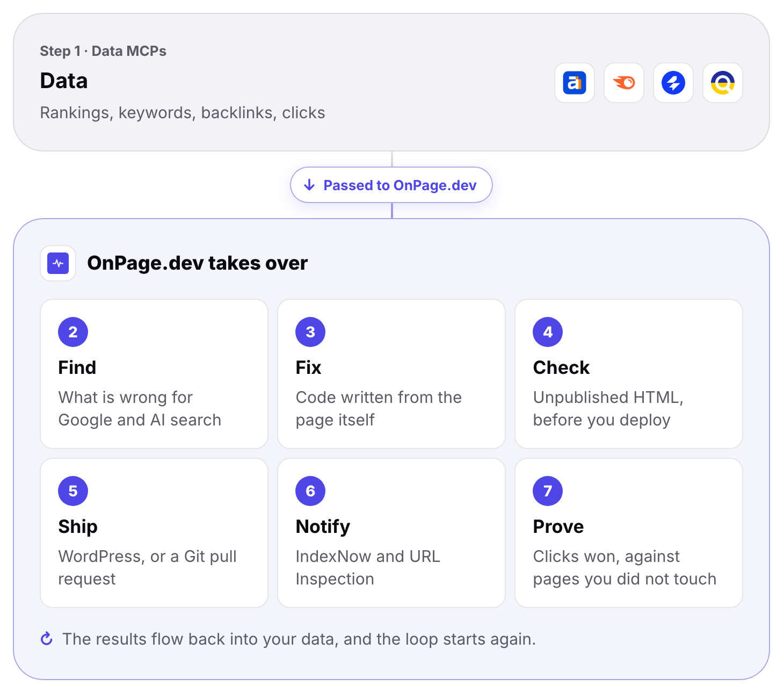Click the down arrow in the Passed pill
The width and height of the screenshot is (784, 693).
[x=309, y=185]
